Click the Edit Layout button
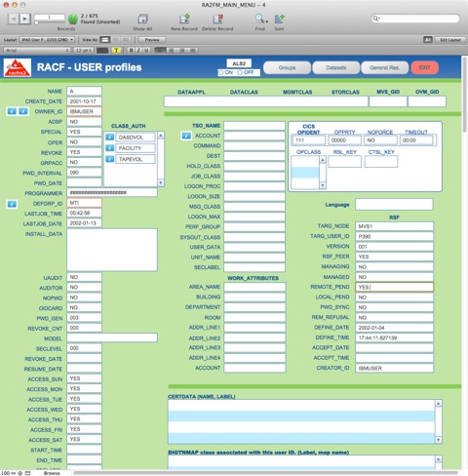This screenshot has width=468, height=476. (450, 40)
